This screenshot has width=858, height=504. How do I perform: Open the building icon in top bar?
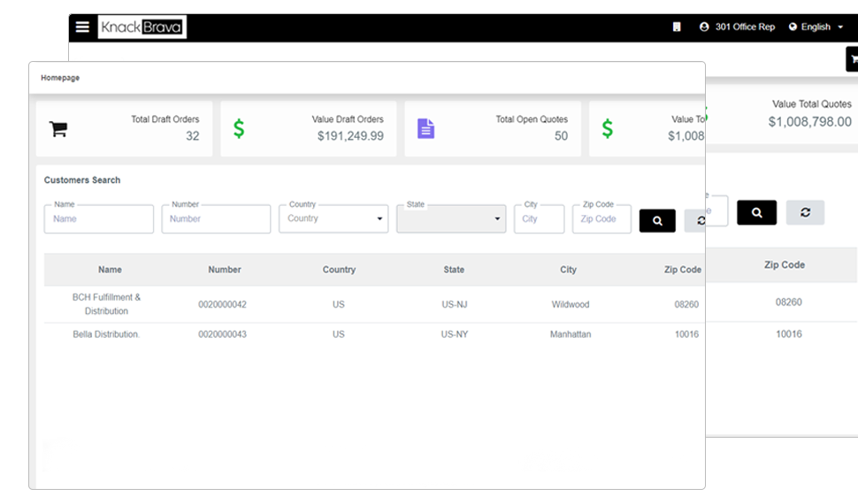pyautogui.click(x=677, y=27)
